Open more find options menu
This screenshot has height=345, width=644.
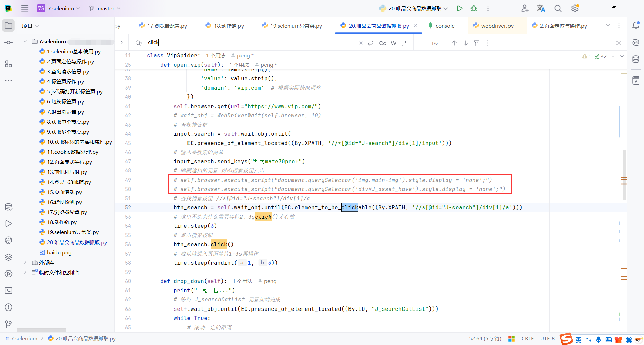point(487,43)
